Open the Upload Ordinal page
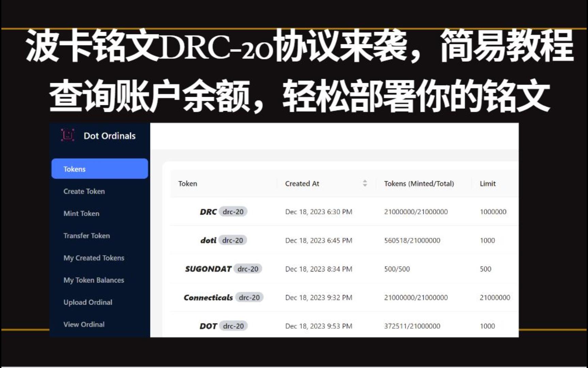 (x=88, y=302)
